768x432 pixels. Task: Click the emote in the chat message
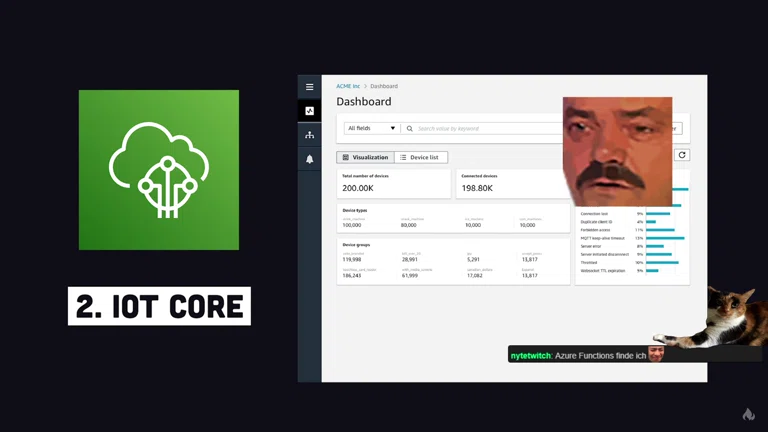[656, 354]
